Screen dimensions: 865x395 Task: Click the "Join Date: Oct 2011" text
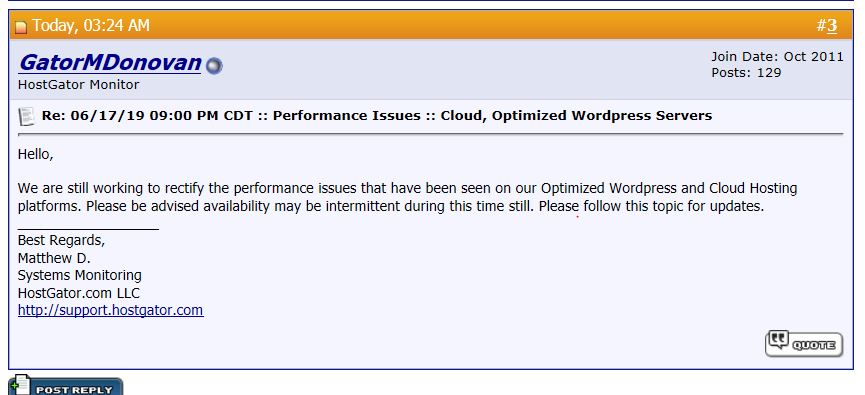(777, 56)
